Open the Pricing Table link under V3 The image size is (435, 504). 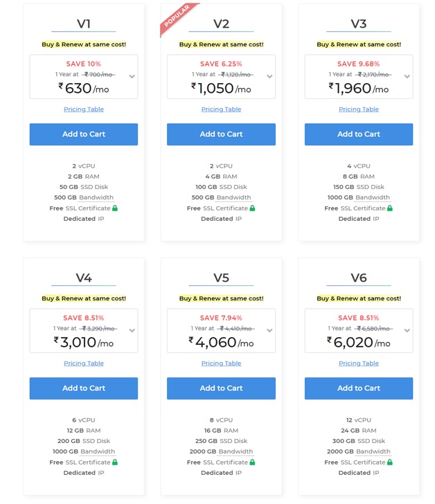359,109
